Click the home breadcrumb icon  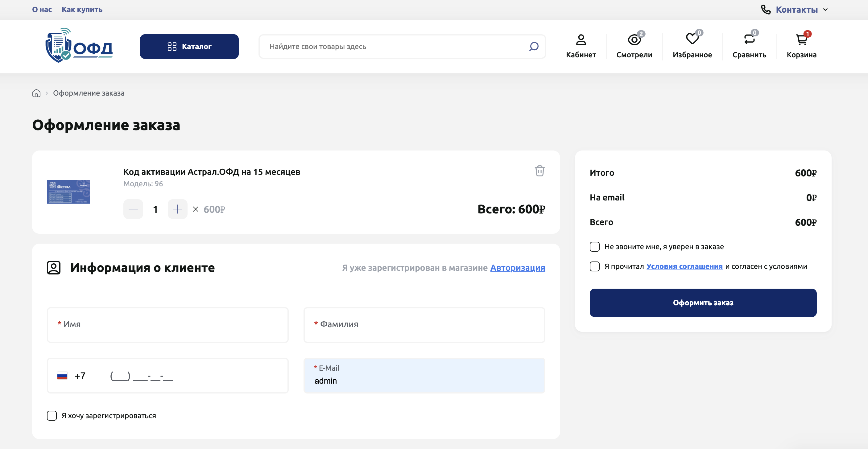[x=36, y=93]
